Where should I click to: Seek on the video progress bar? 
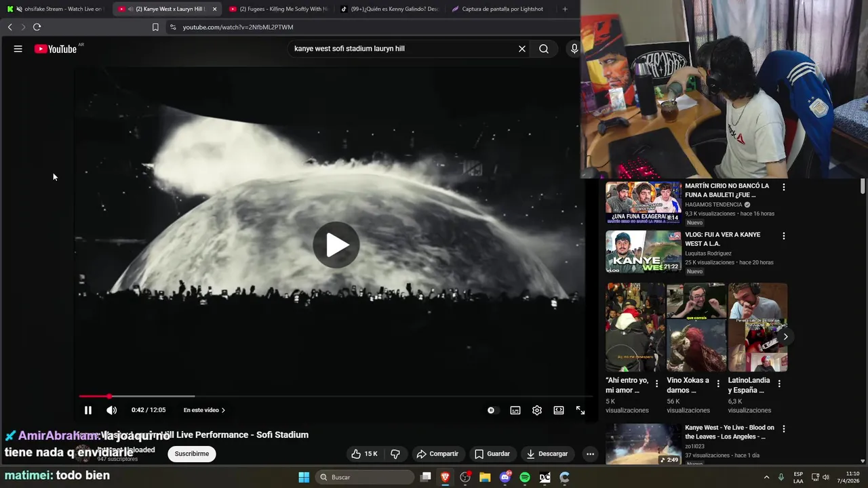pyautogui.click(x=336, y=396)
